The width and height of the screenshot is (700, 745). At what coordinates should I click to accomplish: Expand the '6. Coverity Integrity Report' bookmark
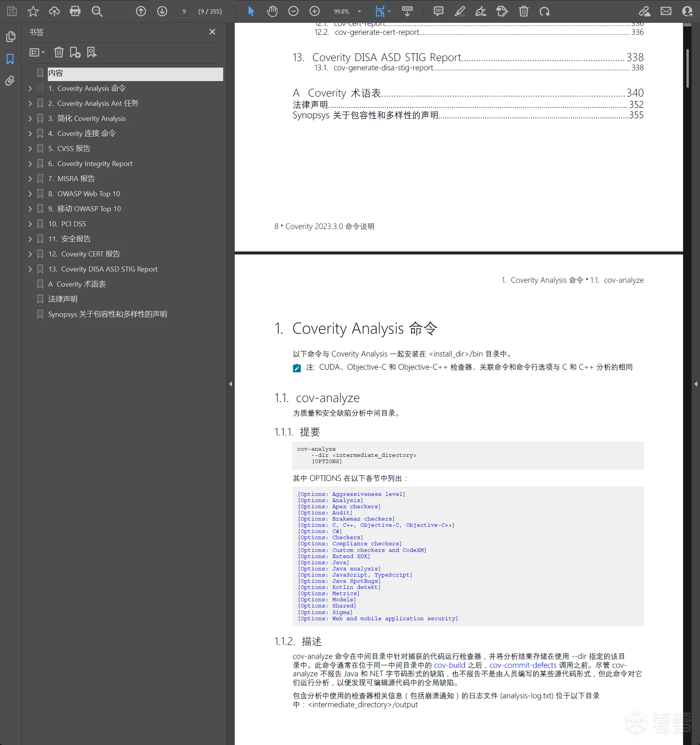(x=30, y=164)
